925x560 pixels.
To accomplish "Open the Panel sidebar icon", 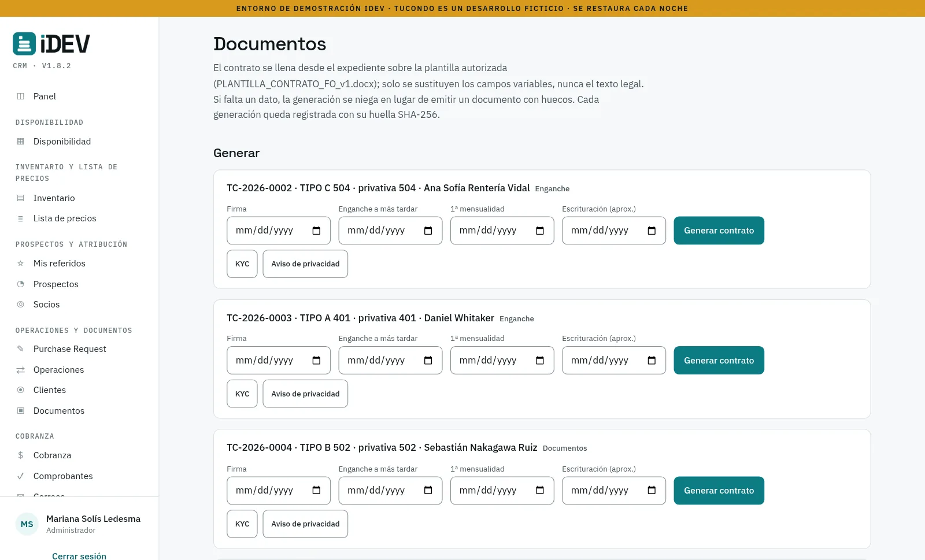I will coord(21,97).
